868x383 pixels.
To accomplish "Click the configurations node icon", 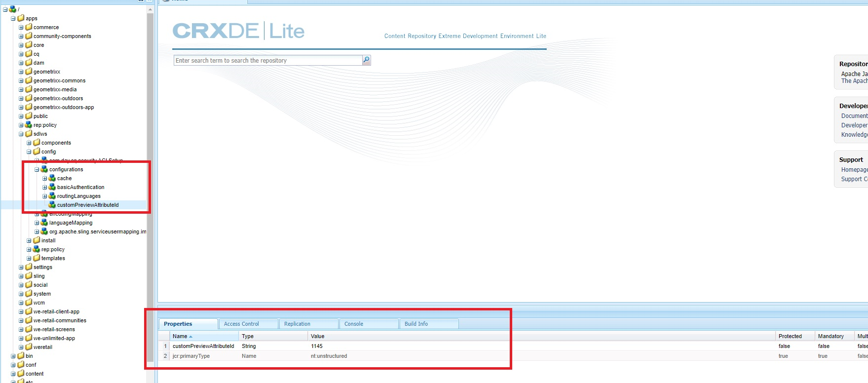I will click(x=44, y=169).
